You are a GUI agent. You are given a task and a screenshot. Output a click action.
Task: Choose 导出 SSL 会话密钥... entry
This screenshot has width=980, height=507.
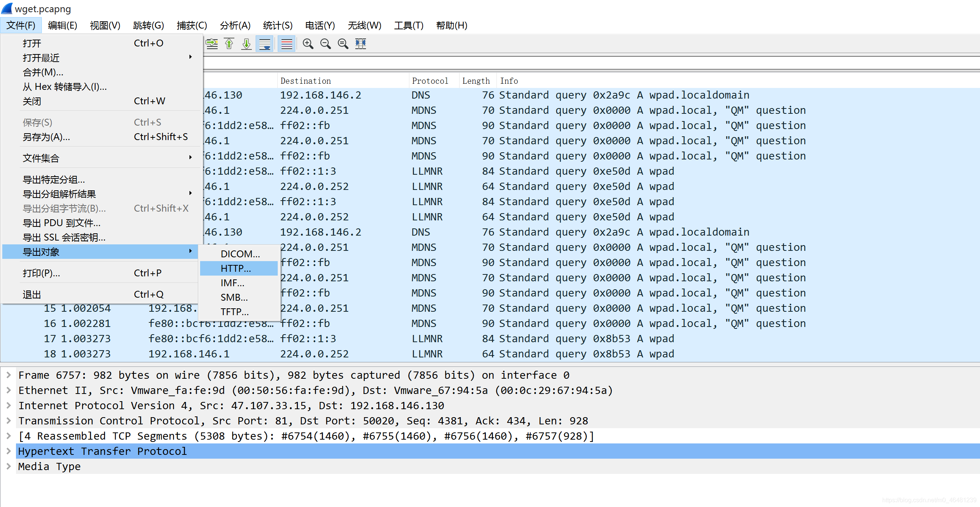pyautogui.click(x=101, y=238)
